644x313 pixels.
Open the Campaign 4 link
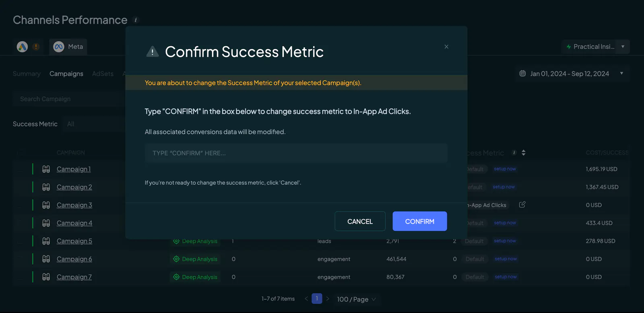74,223
